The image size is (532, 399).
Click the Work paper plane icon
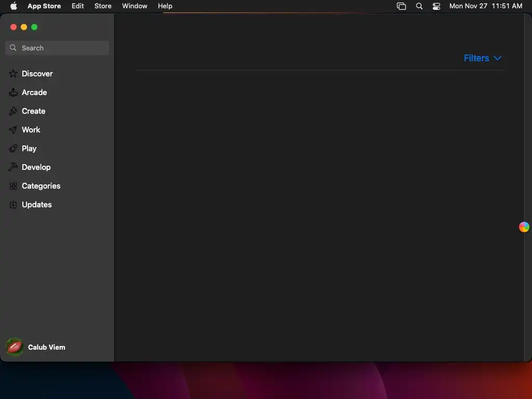coord(13,129)
